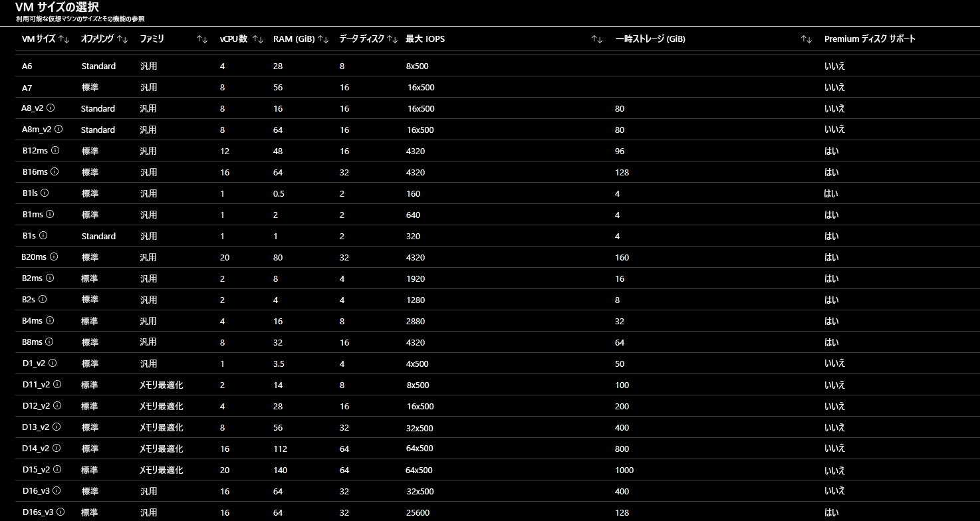Select the D15_v2 VM size name
Screen dimensions: 980x521
36,470
